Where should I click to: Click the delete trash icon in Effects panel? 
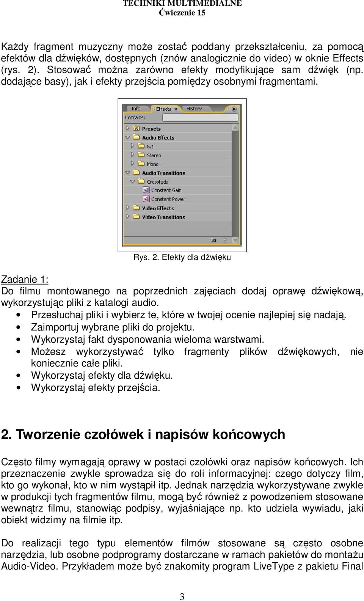point(224,240)
